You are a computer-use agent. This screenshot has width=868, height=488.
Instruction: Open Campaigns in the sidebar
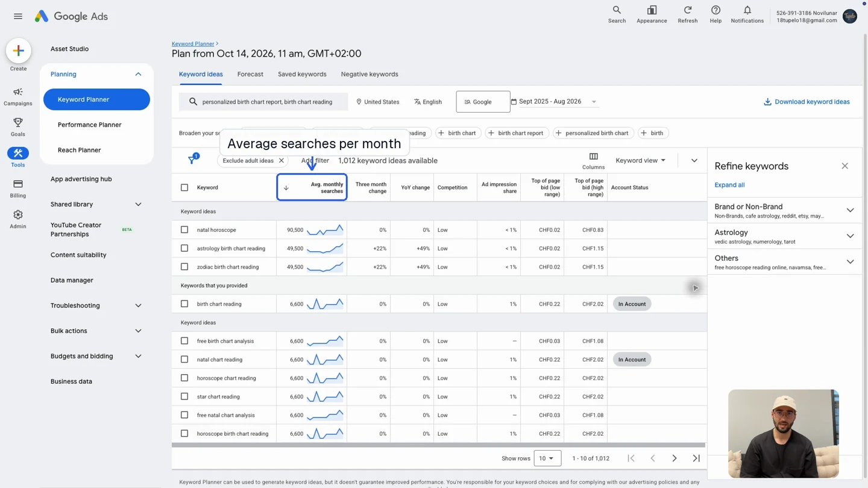pos(18,96)
